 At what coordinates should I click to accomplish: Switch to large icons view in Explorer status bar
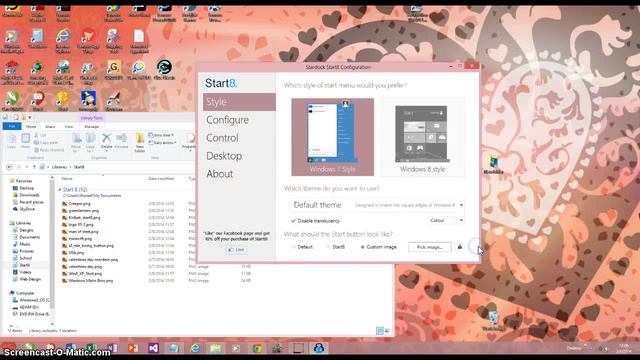[387, 331]
